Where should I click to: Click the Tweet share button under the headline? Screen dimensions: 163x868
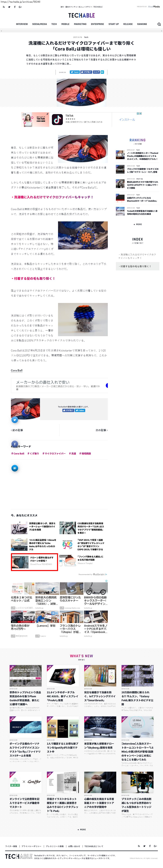pos(74,72)
